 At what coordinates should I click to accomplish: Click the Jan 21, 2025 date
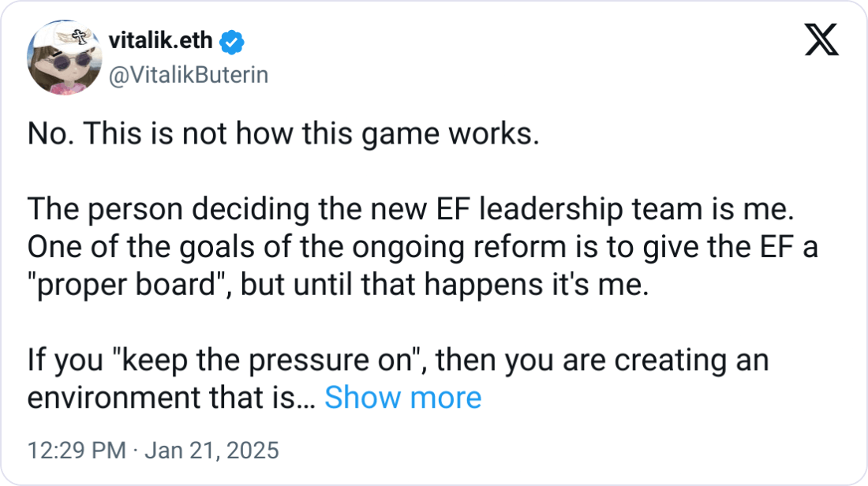(212, 450)
